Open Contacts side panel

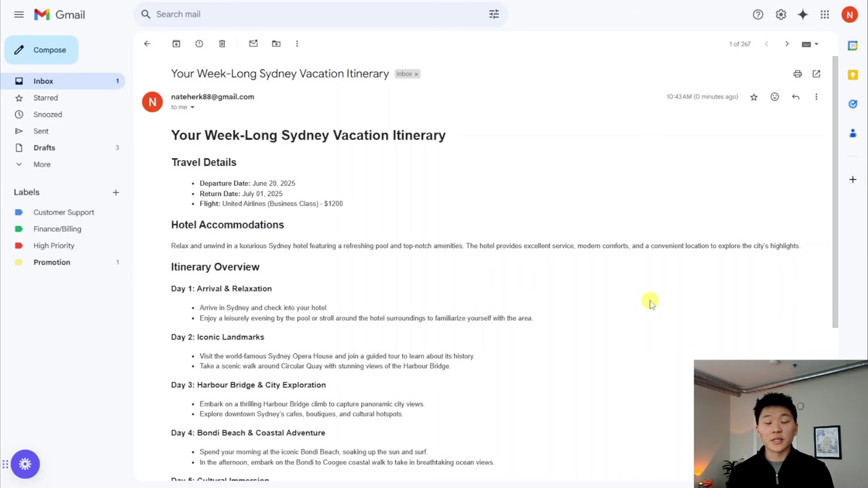852,133
